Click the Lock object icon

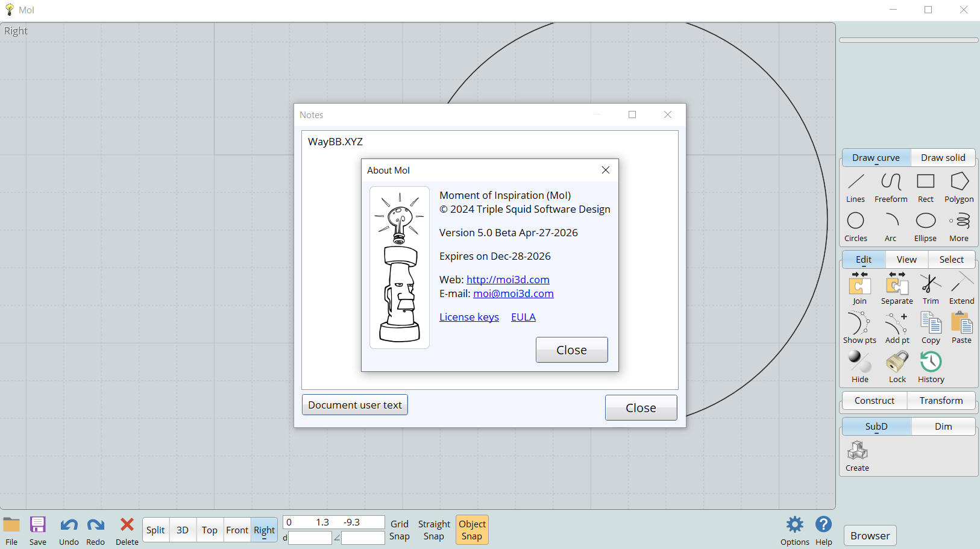click(x=897, y=367)
